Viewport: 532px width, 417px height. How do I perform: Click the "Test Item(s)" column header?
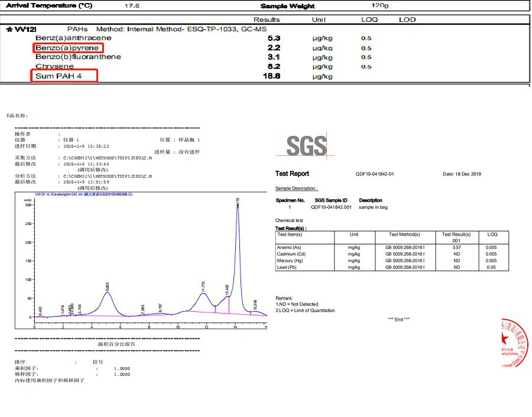(290, 234)
